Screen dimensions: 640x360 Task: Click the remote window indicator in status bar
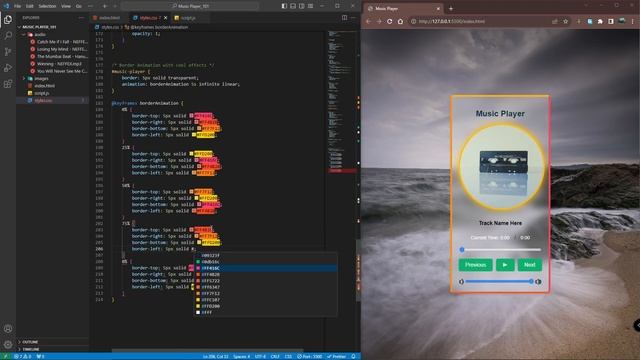point(6,356)
